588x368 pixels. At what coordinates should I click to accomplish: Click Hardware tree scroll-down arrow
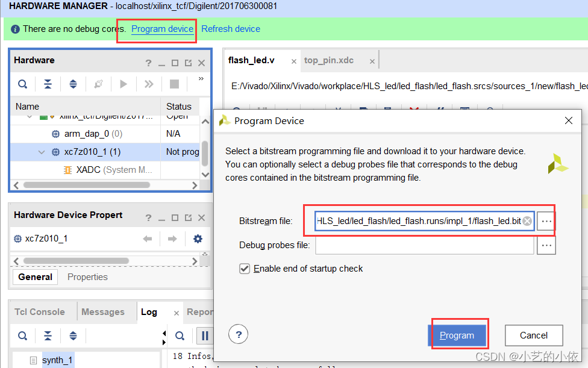point(205,175)
